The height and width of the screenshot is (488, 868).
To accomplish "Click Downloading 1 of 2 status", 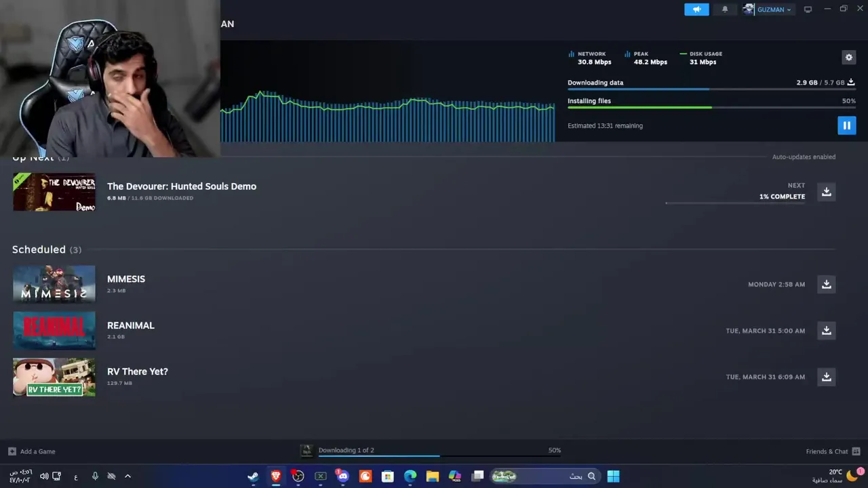I will 346,450.
